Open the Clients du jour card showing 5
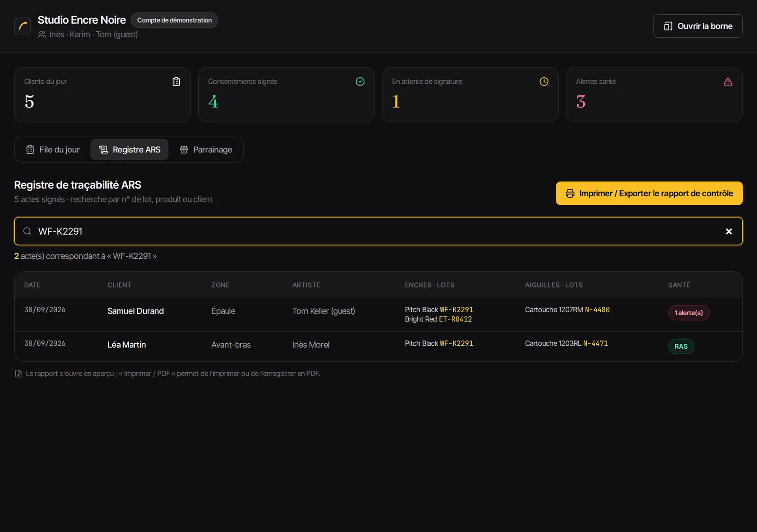This screenshot has height=532, width=757. pos(103,95)
